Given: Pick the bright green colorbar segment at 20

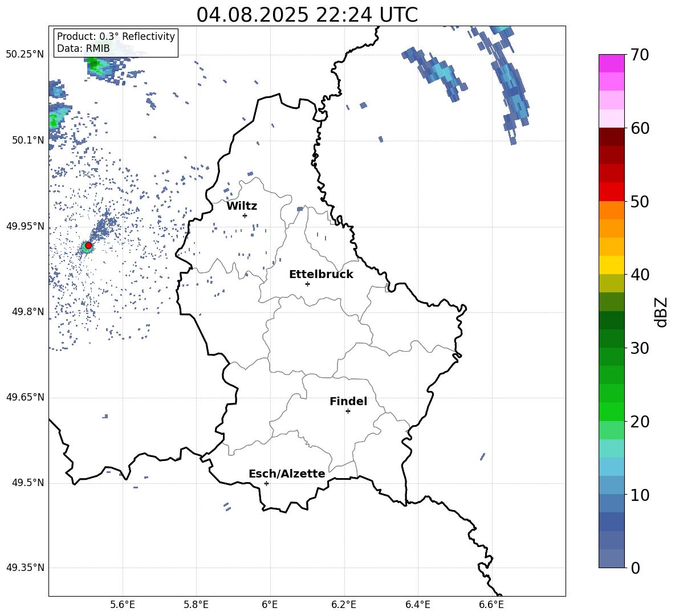Looking at the screenshot, I should pyautogui.click(x=612, y=411).
